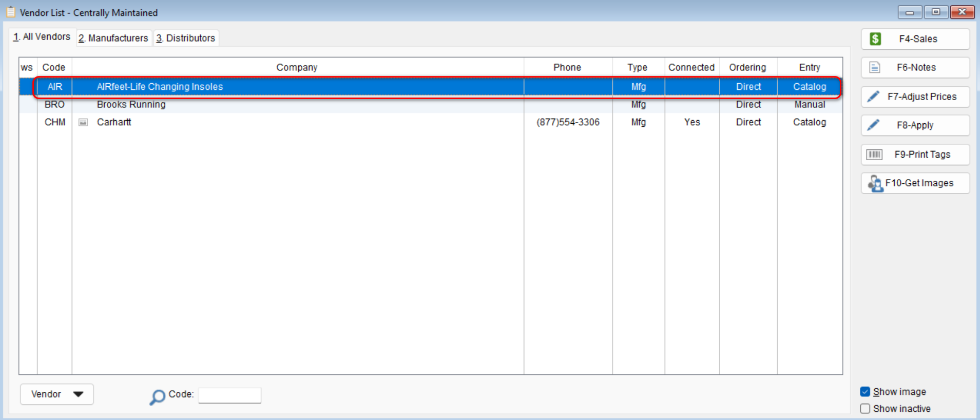The height and width of the screenshot is (420, 980).
Task: Click Direct ordering in the Carhartt row
Action: point(748,122)
